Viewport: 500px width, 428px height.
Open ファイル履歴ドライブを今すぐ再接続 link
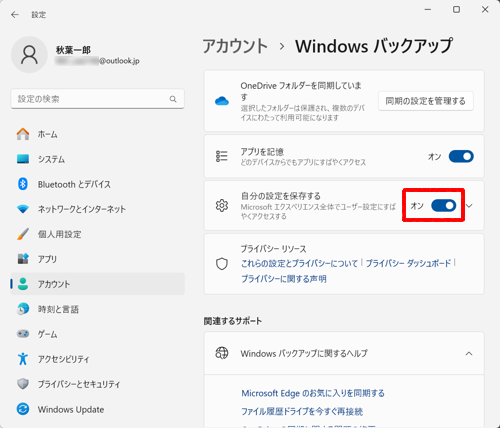click(302, 412)
